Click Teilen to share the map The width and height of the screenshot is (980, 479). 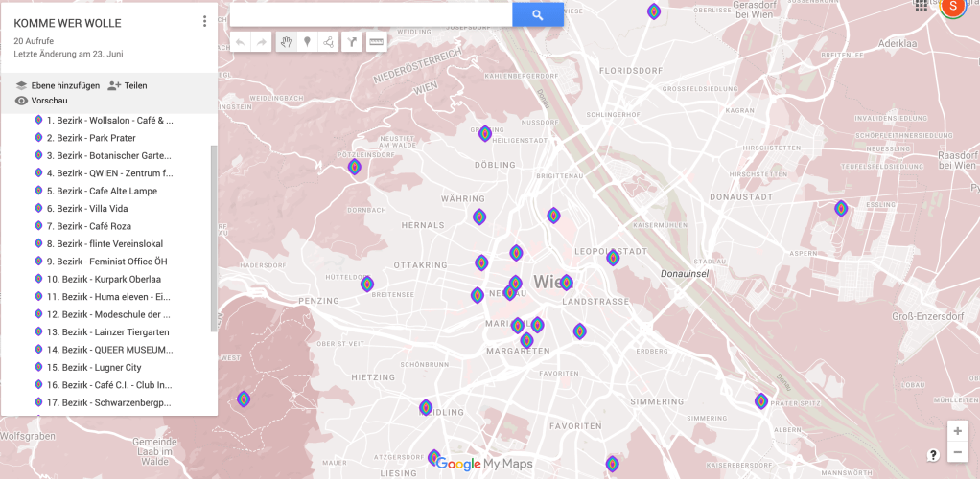[x=128, y=85]
